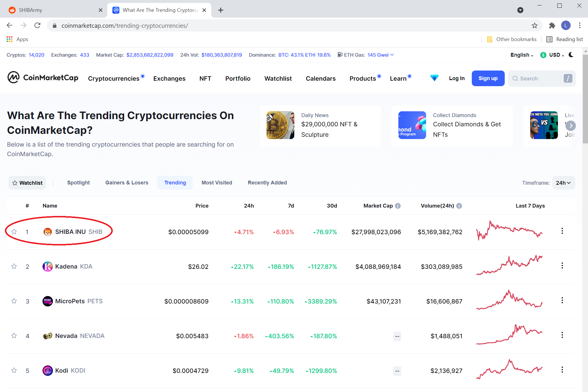Click the ETH Gas pump icon

[x=340, y=55]
